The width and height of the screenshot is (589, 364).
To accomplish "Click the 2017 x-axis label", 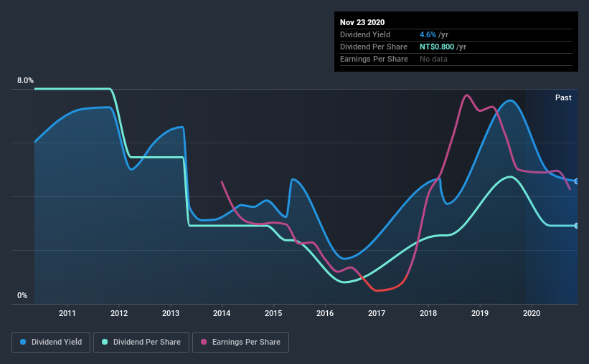I will (377, 313).
